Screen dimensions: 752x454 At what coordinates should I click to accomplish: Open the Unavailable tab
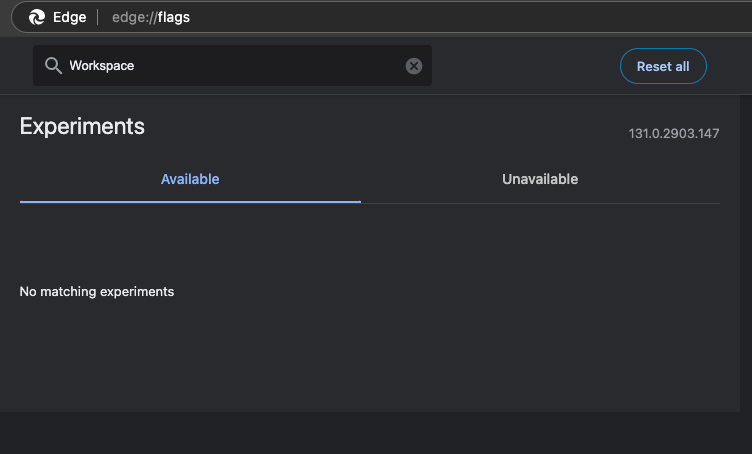(x=540, y=180)
